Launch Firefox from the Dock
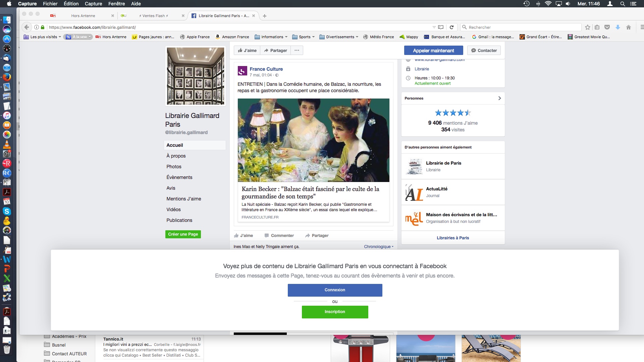Viewport: 644px width, 362px height. (x=7, y=77)
